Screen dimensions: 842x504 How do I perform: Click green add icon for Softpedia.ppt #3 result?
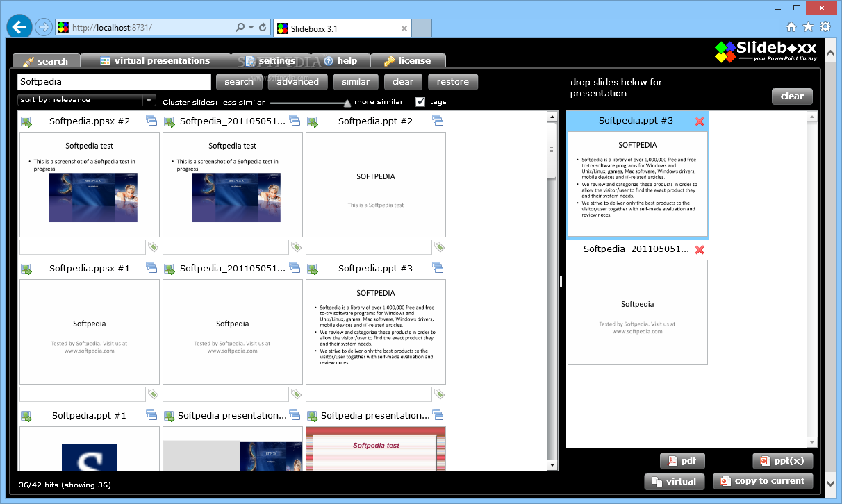[313, 269]
